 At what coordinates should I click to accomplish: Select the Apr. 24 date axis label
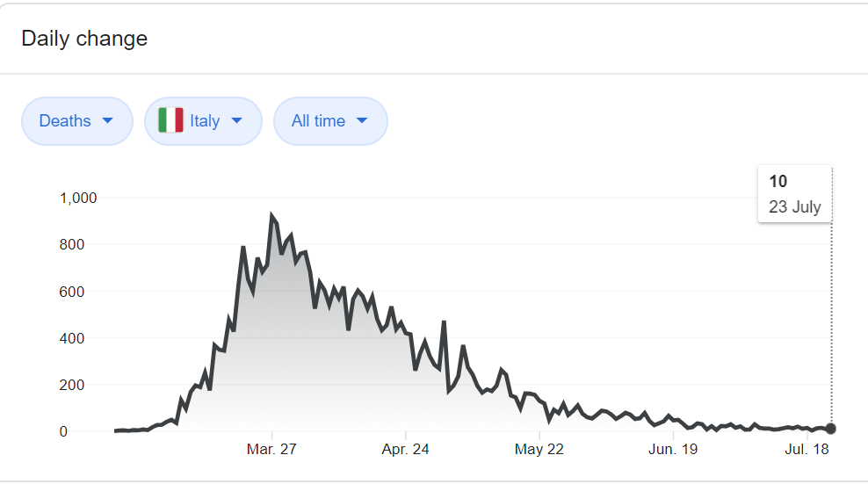405,450
